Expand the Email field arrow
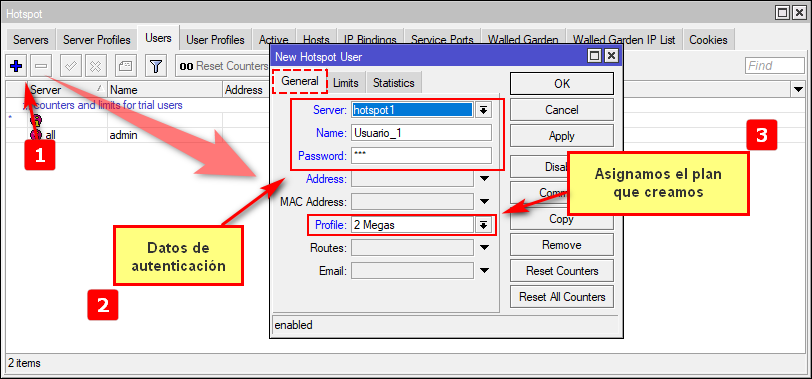Screen dimensions: 812x379 click(x=484, y=270)
